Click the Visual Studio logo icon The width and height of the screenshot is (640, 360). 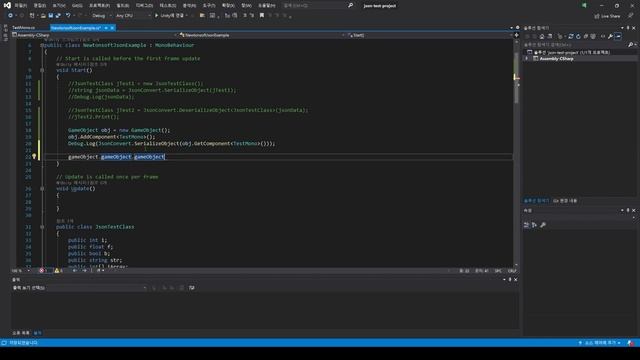pos(7,5)
